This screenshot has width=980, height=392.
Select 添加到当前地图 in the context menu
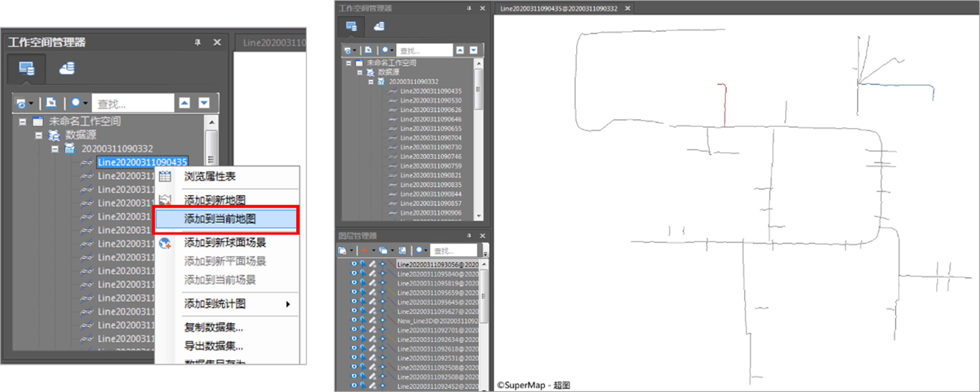pos(226,219)
